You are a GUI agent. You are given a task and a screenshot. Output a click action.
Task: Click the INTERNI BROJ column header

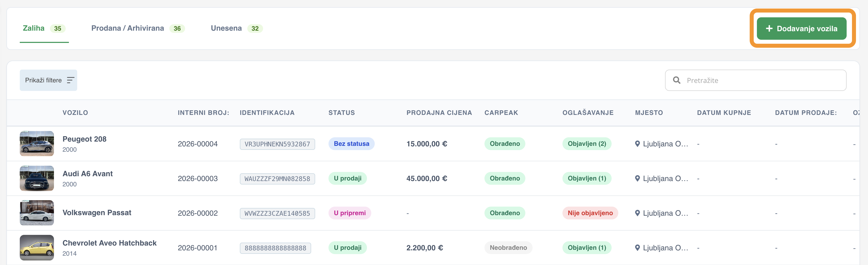pos(204,113)
